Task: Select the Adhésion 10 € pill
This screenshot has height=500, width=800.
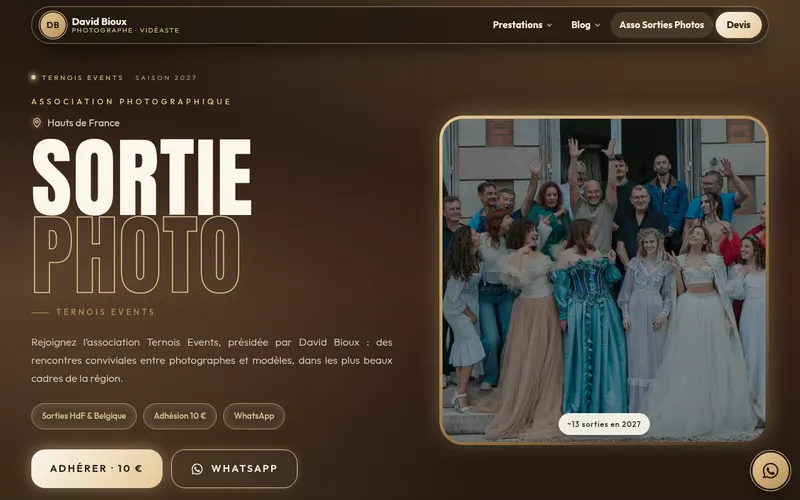Action: point(180,416)
